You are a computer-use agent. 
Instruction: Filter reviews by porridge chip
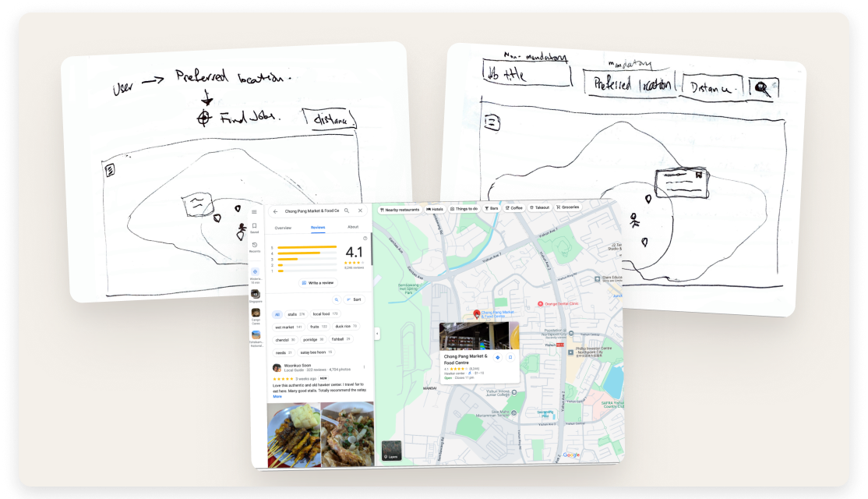[313, 339]
